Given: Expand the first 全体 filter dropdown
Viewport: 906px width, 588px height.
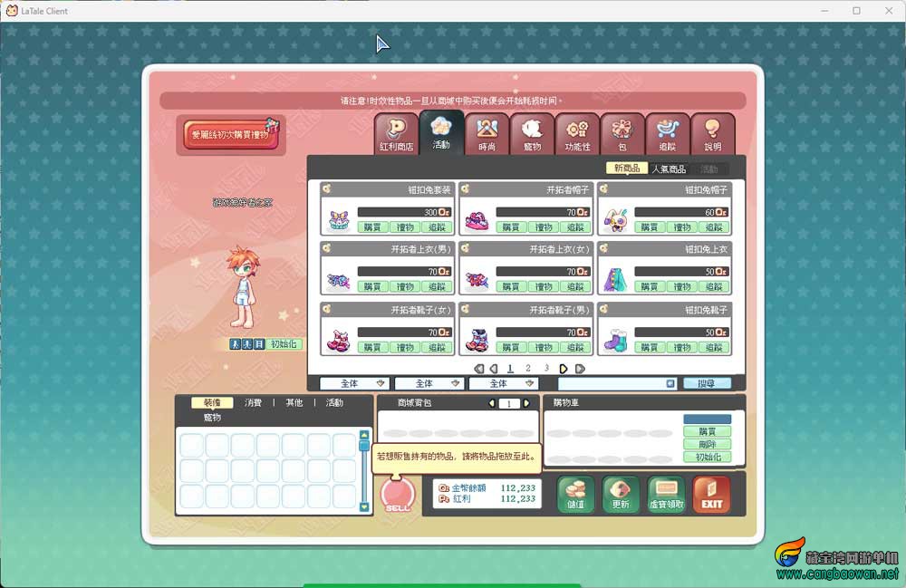Looking at the screenshot, I should (x=355, y=383).
